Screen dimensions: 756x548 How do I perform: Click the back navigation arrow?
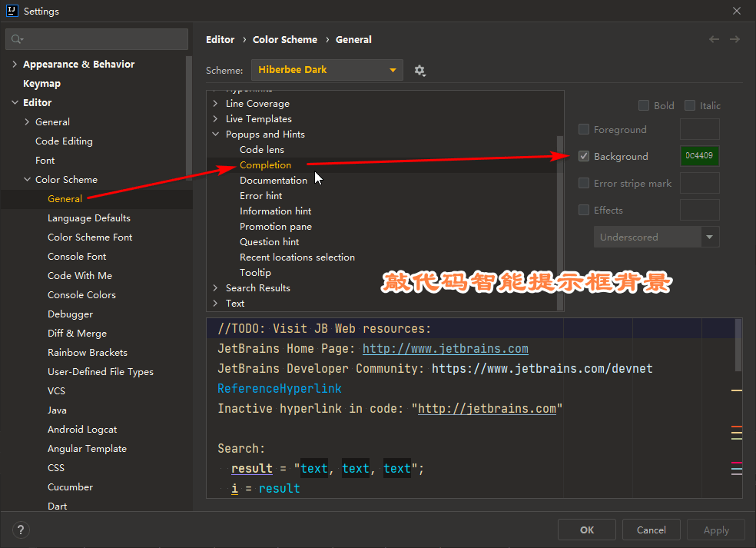point(714,39)
